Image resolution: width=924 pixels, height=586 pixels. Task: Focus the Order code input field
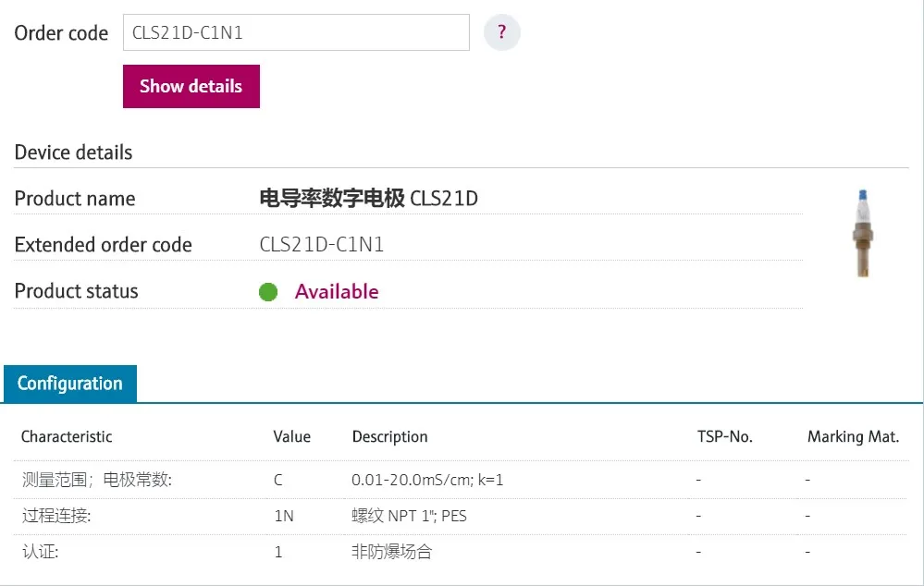296,32
